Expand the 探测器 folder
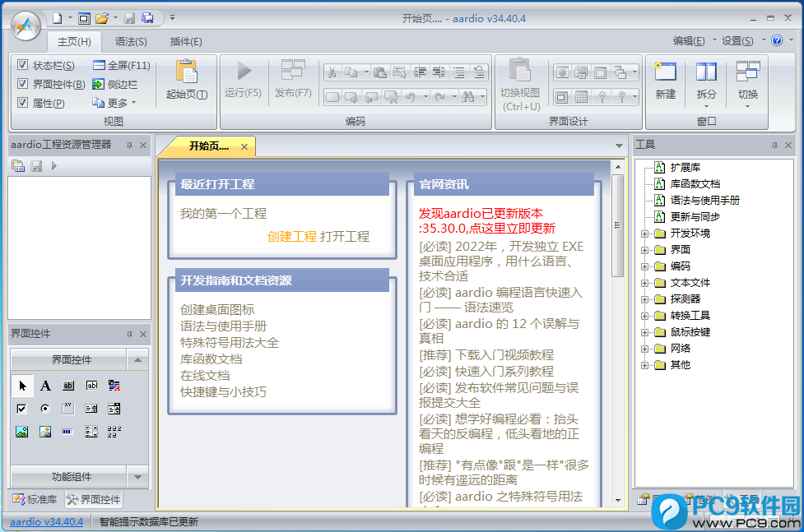This screenshot has width=804, height=532. (644, 299)
